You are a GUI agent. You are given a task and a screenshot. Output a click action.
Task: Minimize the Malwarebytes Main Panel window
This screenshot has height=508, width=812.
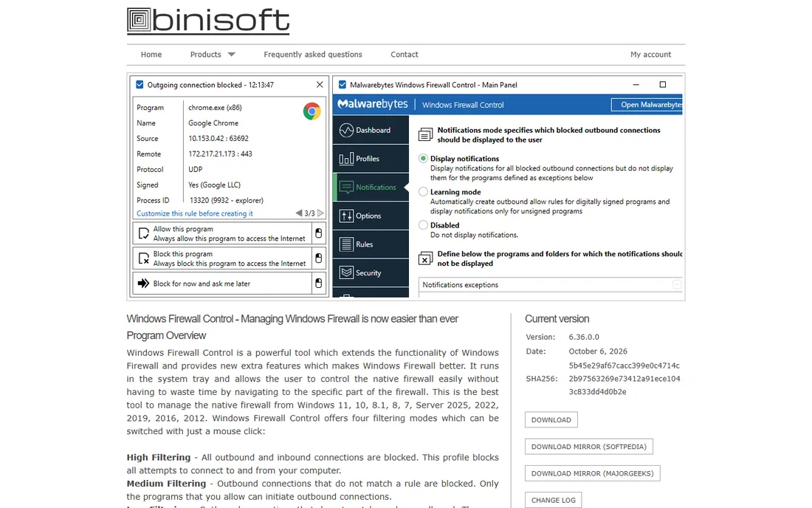(x=636, y=84)
